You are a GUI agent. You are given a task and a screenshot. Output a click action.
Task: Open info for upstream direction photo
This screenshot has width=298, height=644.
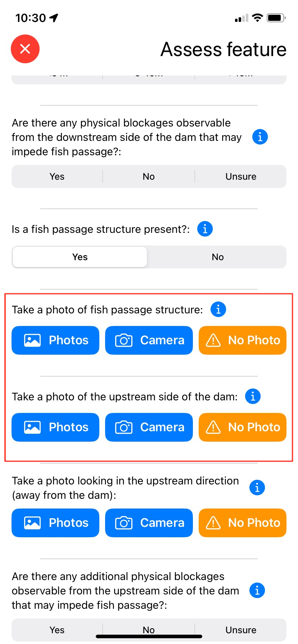(x=257, y=488)
